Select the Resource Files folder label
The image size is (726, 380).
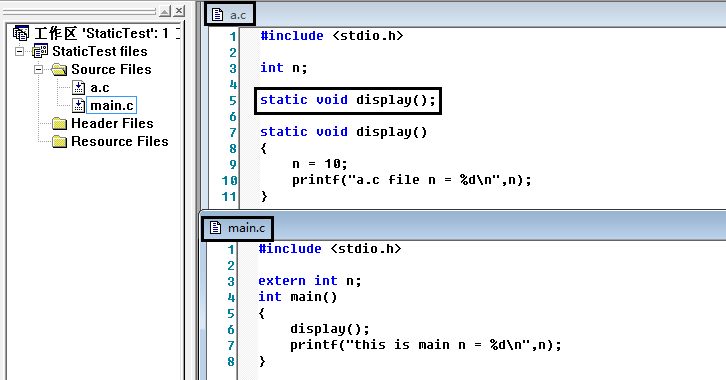119,141
